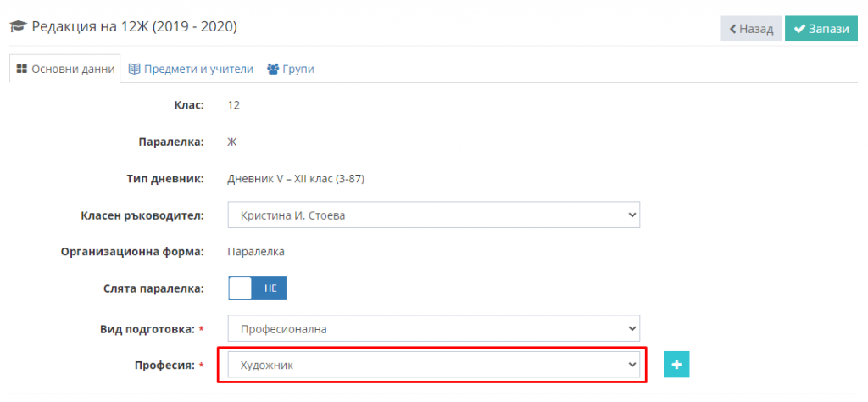868x402 pixels.
Task: Save changes with the Запази button
Action: (821, 29)
